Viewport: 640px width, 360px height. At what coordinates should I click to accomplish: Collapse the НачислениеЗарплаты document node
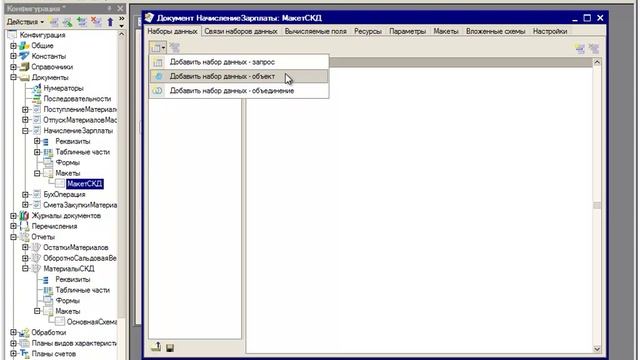25,131
